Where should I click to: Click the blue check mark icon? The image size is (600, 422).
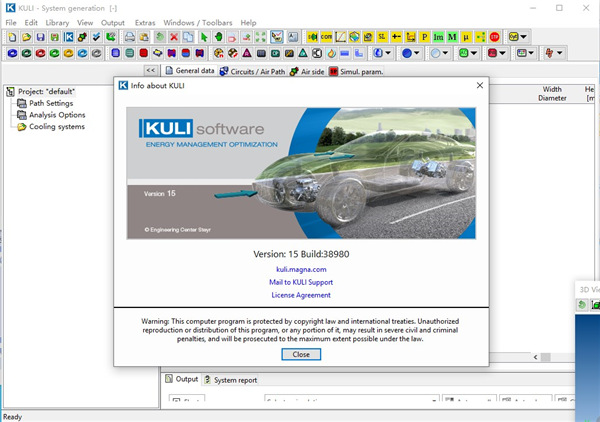(x=96, y=37)
